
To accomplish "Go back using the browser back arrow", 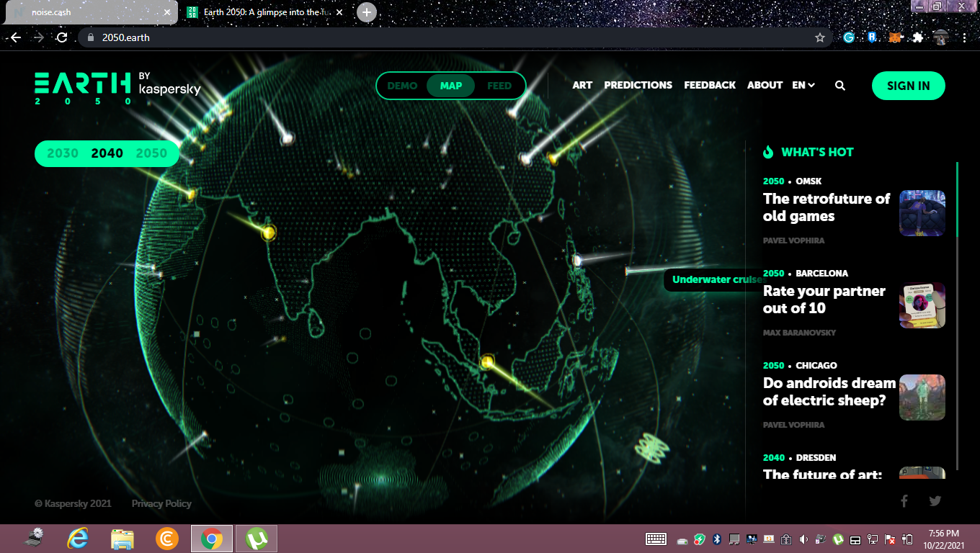I will [16, 37].
